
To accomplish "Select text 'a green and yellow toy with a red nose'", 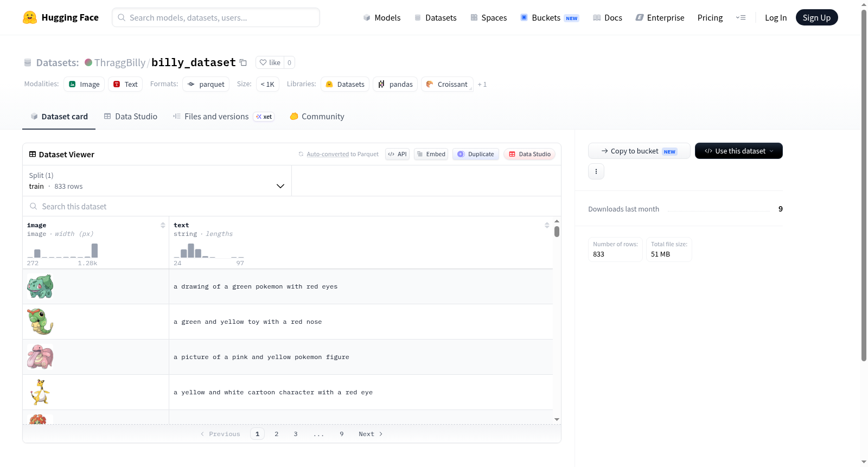I will 248,322.
